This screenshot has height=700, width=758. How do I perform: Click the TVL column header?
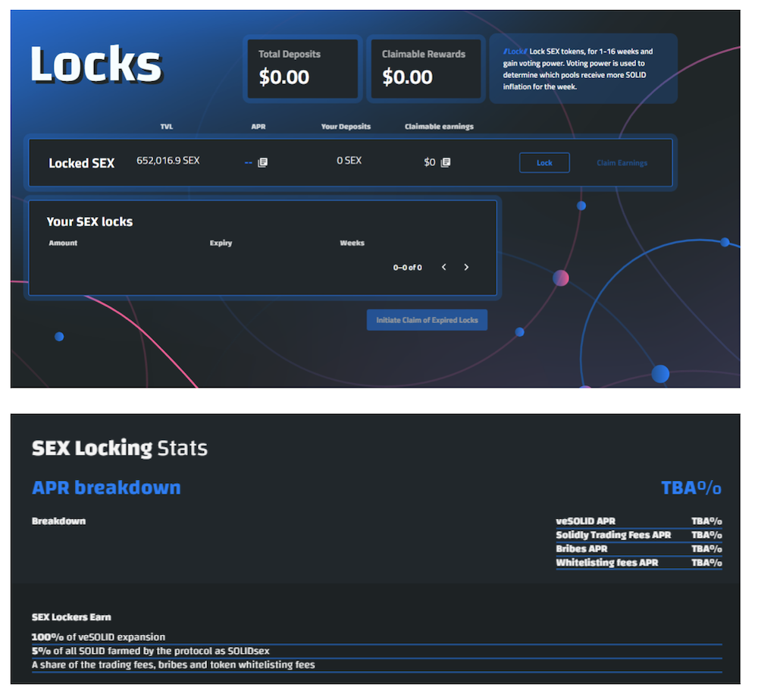(167, 127)
